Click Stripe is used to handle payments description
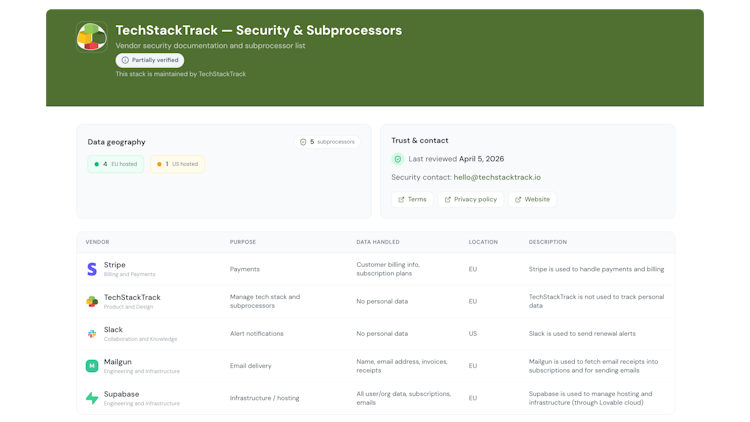Image resolution: width=750 pixels, height=422 pixels. [x=596, y=269]
